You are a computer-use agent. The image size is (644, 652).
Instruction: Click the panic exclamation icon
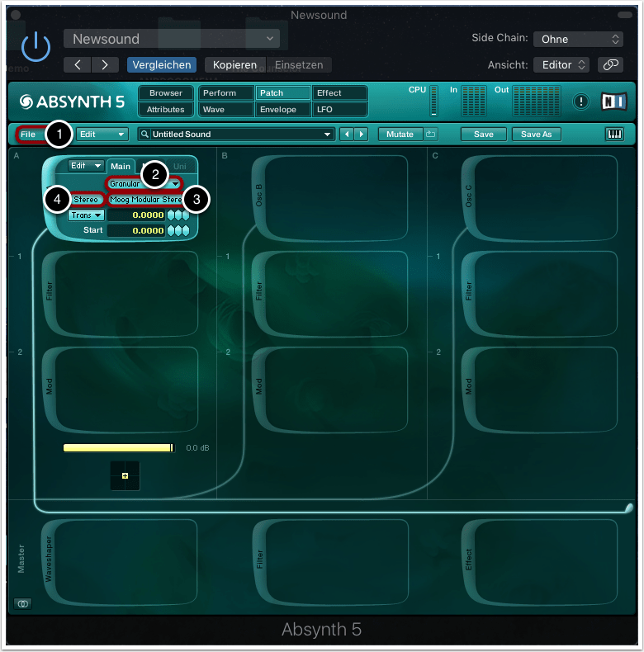coord(580,102)
